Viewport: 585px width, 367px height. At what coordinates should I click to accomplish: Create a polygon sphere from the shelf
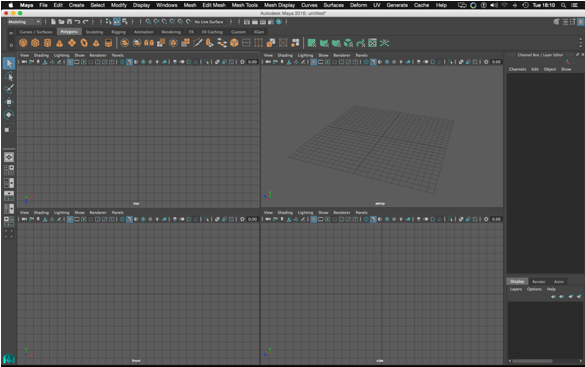pos(23,43)
